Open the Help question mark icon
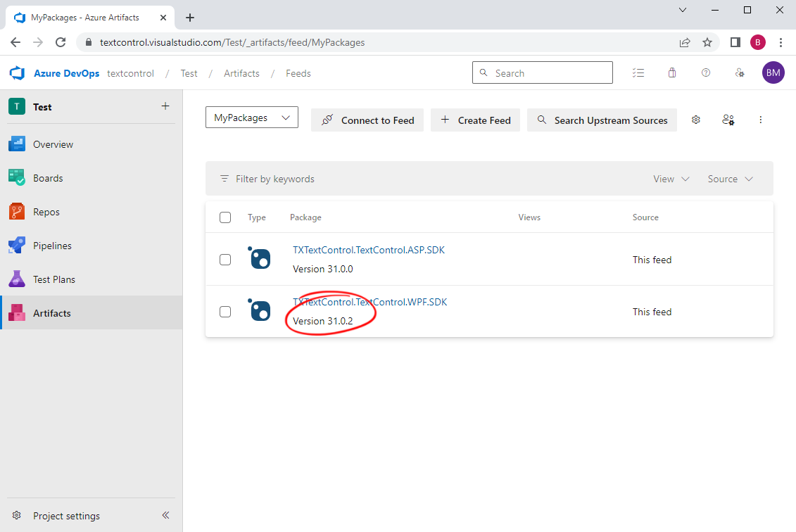Viewport: 796px width, 532px height. coord(706,73)
